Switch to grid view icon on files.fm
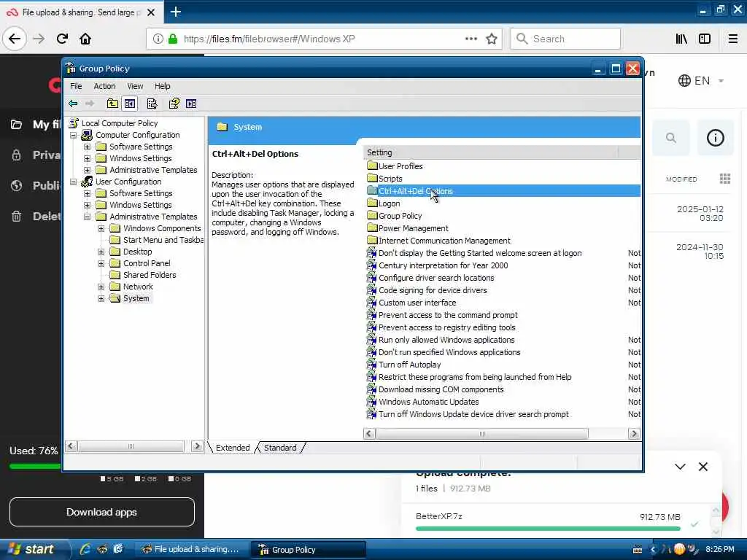The image size is (747, 560). (724, 179)
